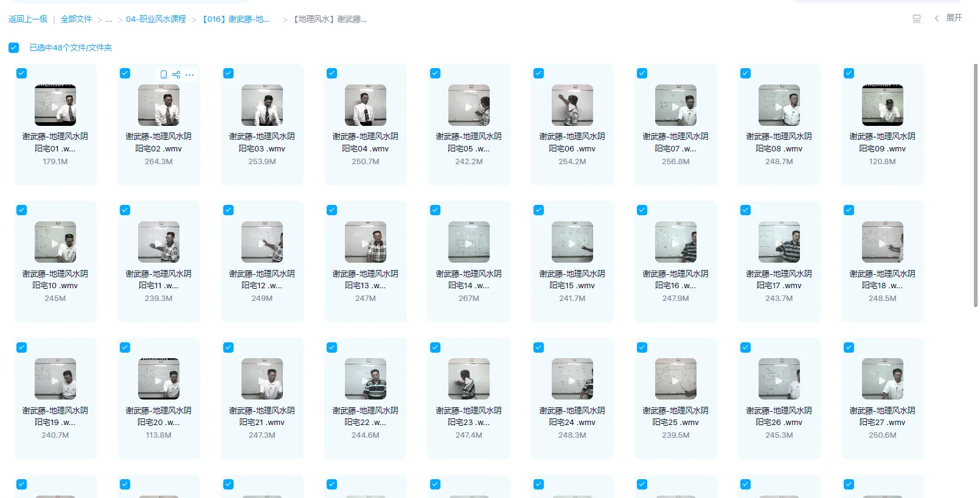Untick checkbox for 阳宅18 video
This screenshot has width=980, height=498.
(849, 210)
